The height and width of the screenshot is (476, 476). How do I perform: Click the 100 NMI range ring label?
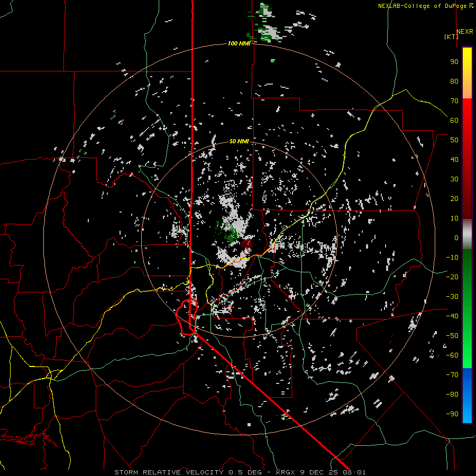239,43
